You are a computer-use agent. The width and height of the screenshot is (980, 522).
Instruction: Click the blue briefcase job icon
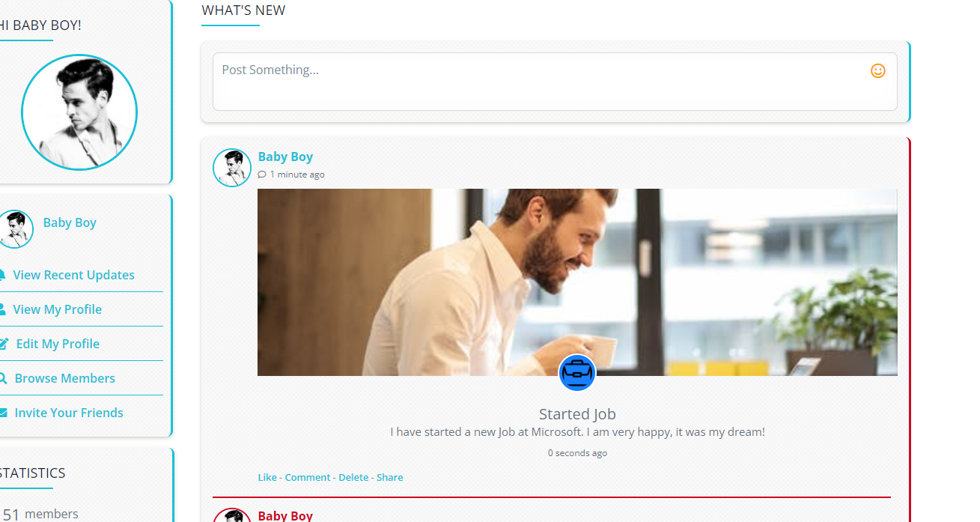click(577, 372)
